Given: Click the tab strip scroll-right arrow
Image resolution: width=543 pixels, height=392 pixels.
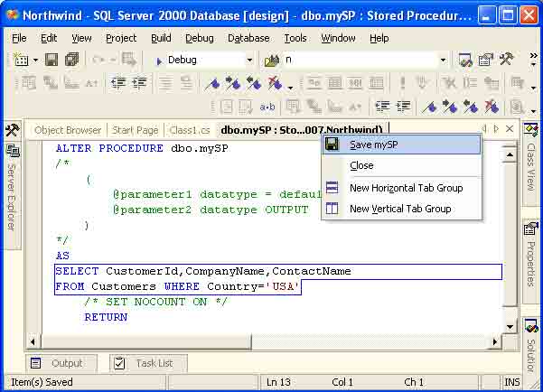Looking at the screenshot, I should [497, 129].
